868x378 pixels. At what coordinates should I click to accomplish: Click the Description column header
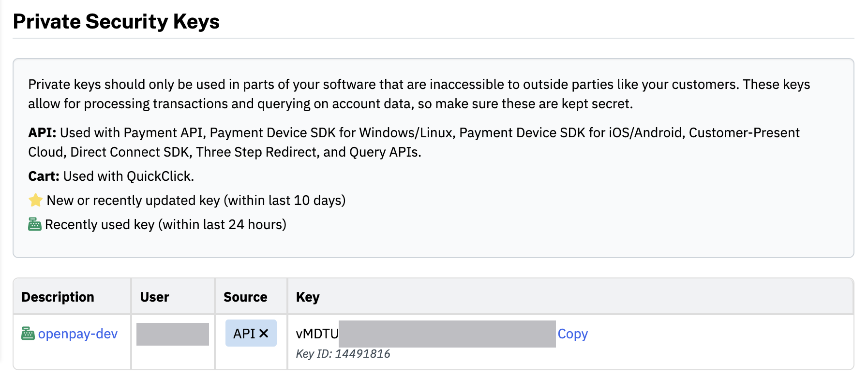(58, 297)
